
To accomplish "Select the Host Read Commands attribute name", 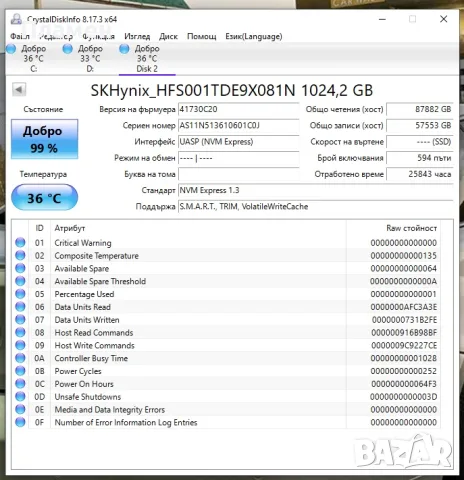I will [94, 333].
